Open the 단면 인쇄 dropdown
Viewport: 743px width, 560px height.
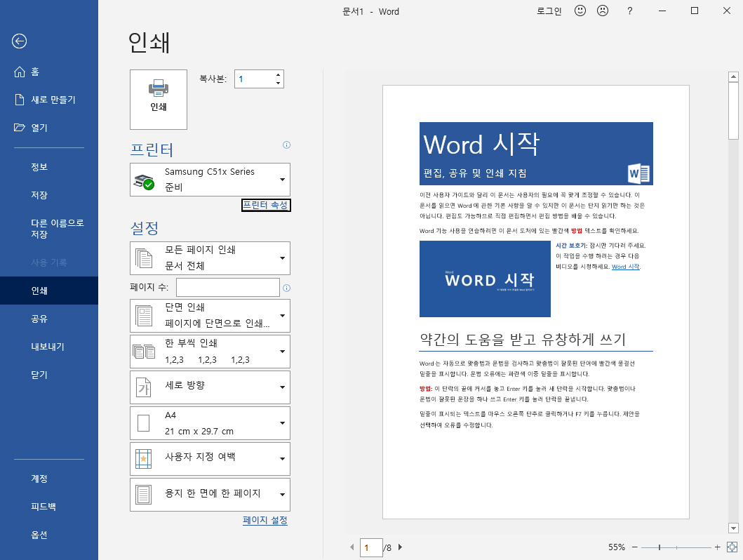[210, 316]
